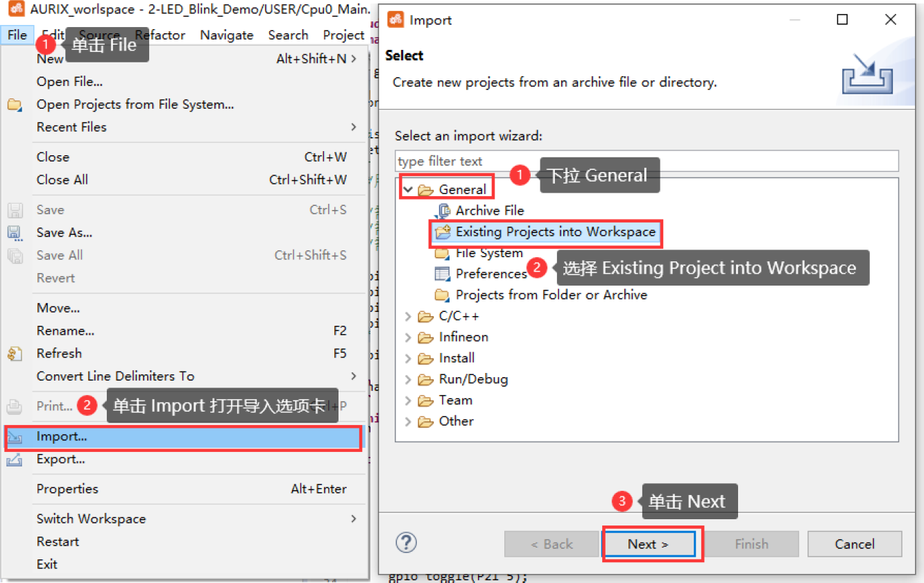This screenshot has height=583, width=924.
Task: Click the Archive File icon
Action: (x=443, y=211)
